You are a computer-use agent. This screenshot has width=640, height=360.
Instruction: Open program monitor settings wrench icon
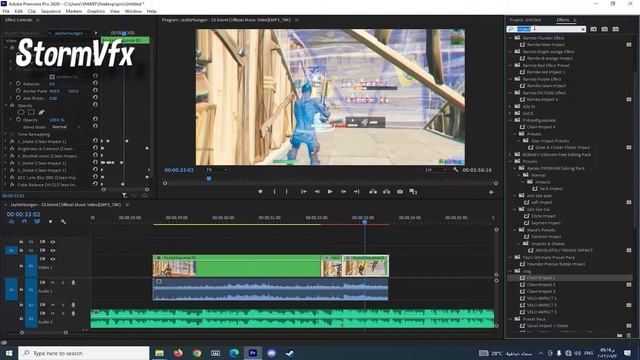pos(456,170)
